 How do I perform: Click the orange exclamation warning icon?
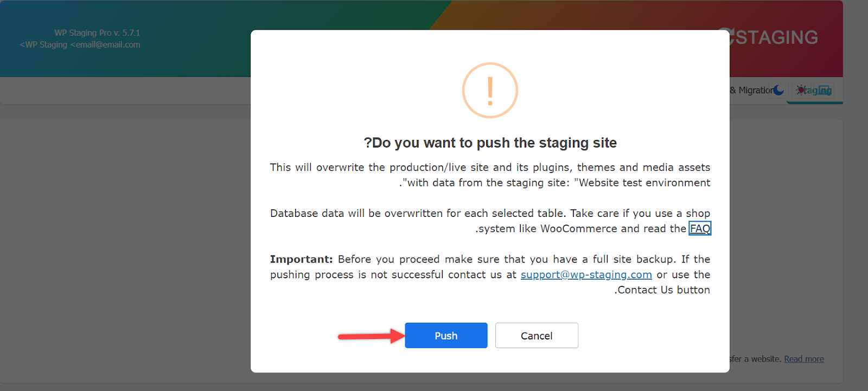(x=490, y=91)
